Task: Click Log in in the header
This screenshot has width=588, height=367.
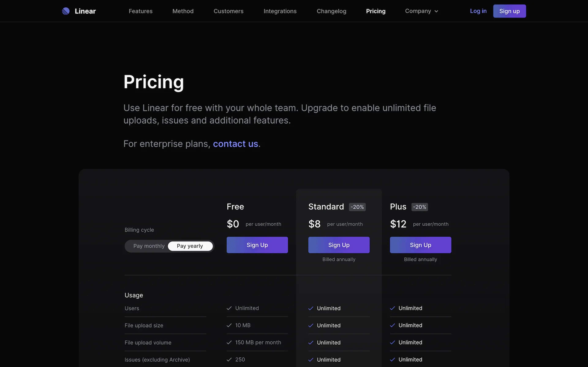Action: point(478,11)
